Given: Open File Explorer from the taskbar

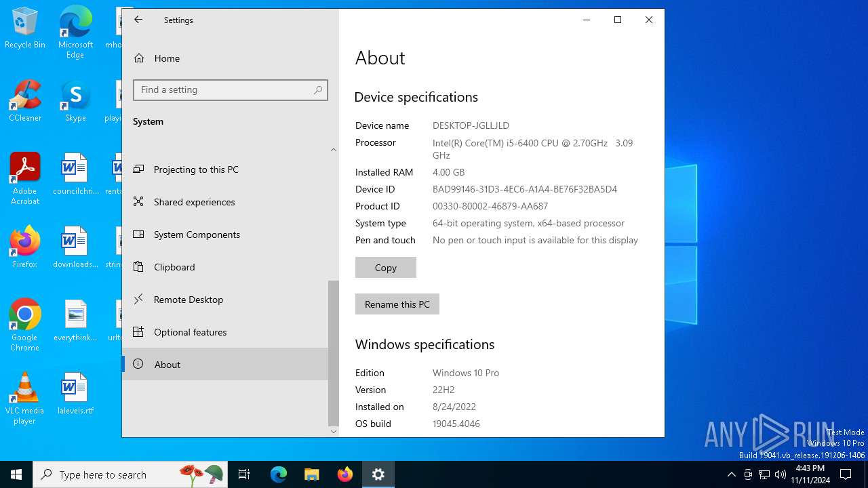Looking at the screenshot, I should tap(311, 474).
